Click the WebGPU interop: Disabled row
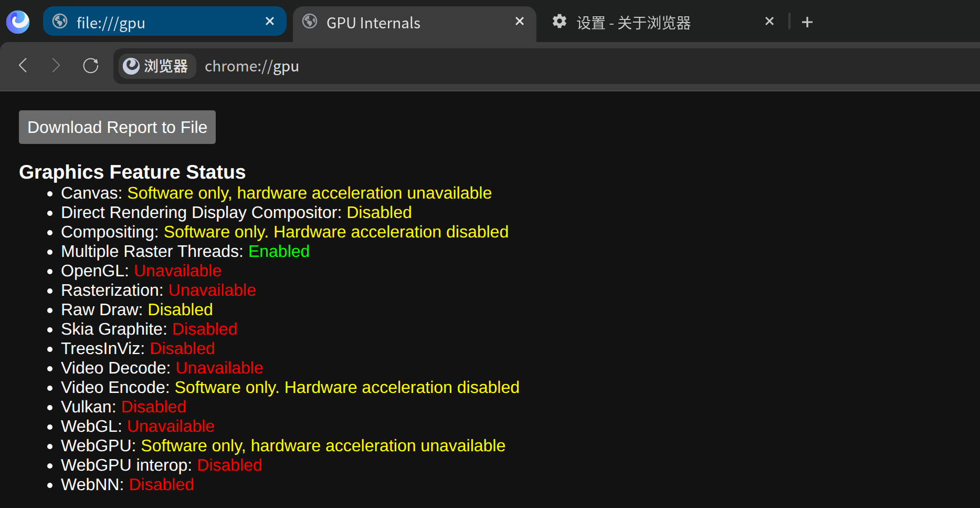980x508 pixels. [x=162, y=465]
